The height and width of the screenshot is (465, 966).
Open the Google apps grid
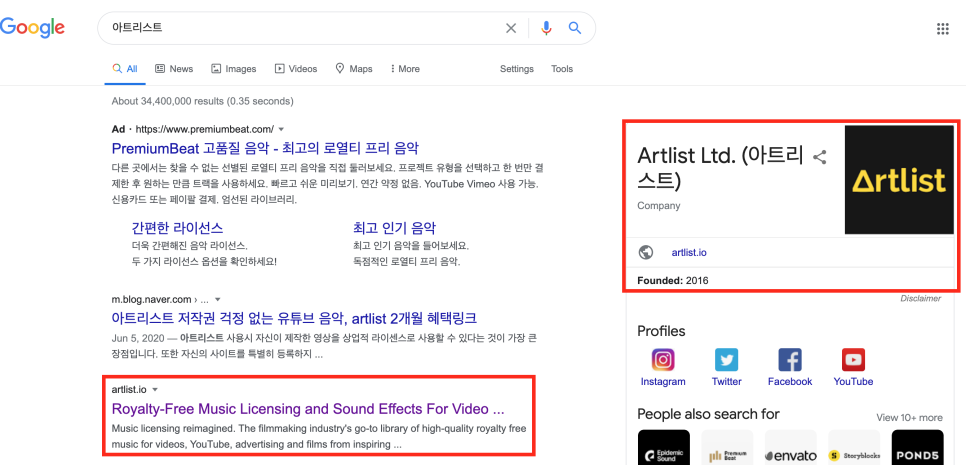pyautogui.click(x=943, y=28)
